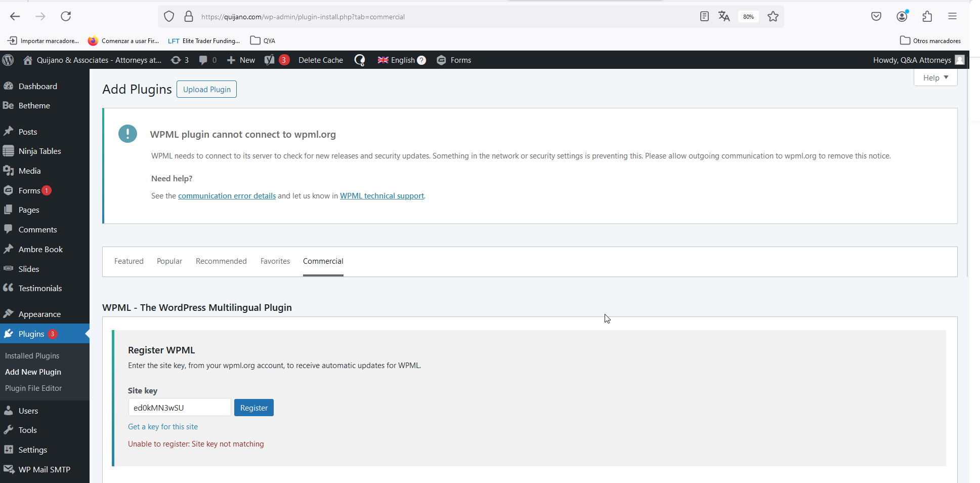
Task: Switch to the Popular tab
Action: [x=169, y=261]
